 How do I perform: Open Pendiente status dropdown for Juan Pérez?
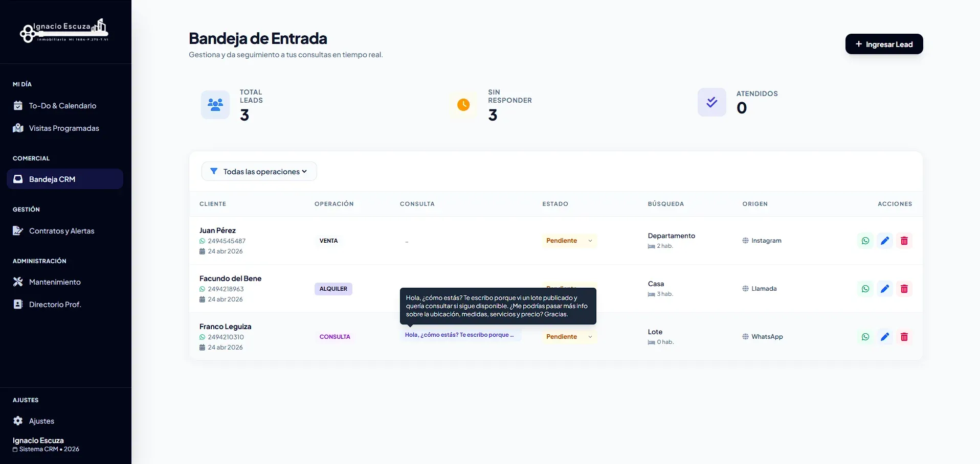pyautogui.click(x=569, y=241)
